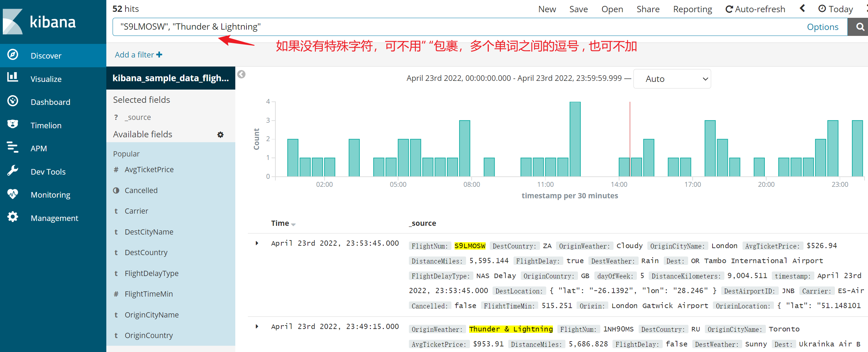
Task: Expand the 23:53:45 document row
Action: tap(257, 243)
